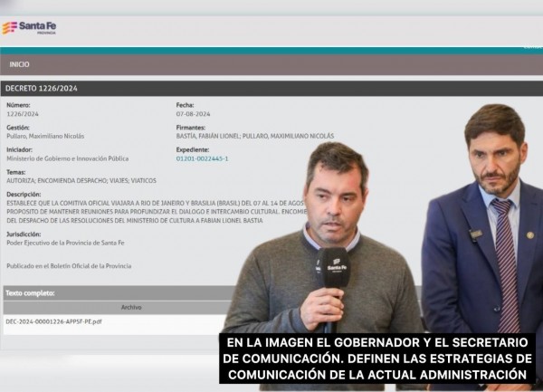Click the date value 07-08-2024
543x392 pixels.
click(191, 113)
